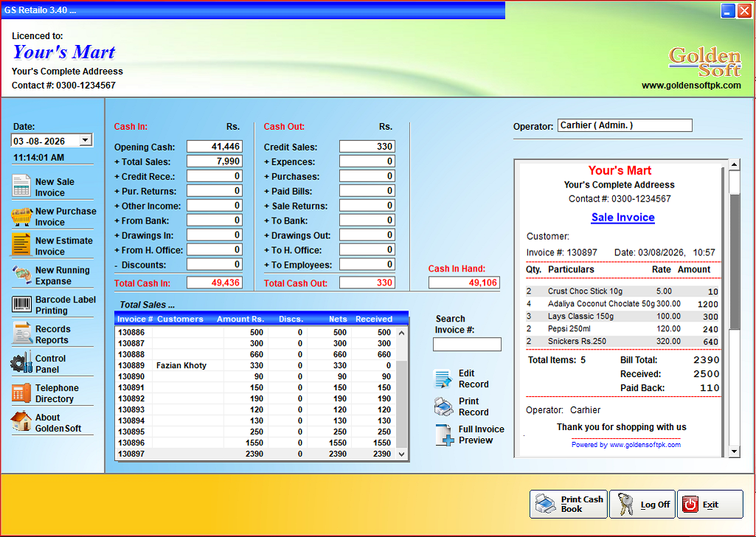Click the Customers column header

point(180,319)
